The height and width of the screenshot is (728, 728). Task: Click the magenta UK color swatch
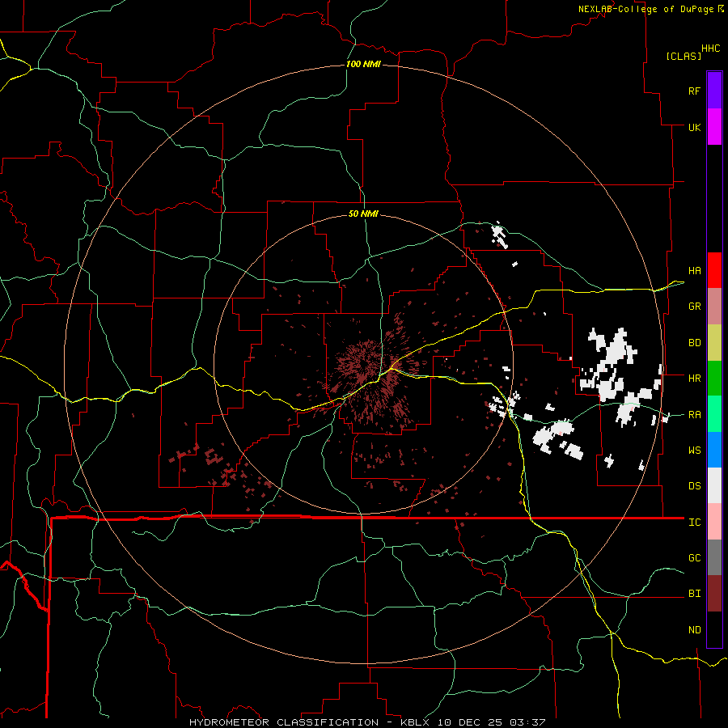click(x=714, y=127)
